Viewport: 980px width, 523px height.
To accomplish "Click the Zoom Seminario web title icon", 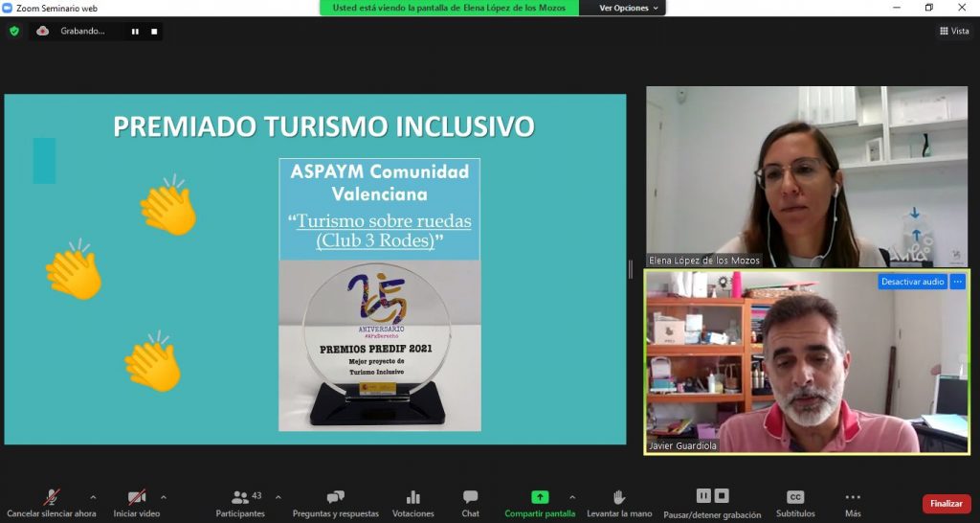I will pos(8,8).
